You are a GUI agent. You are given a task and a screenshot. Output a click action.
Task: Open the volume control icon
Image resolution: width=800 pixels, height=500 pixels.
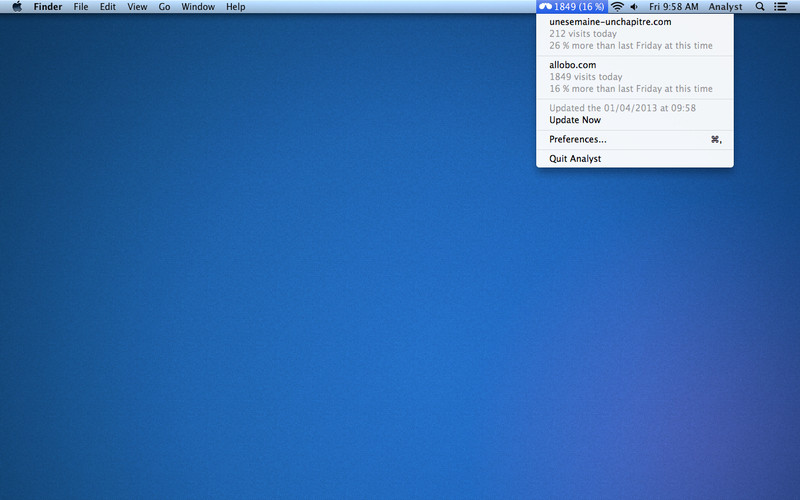point(634,7)
